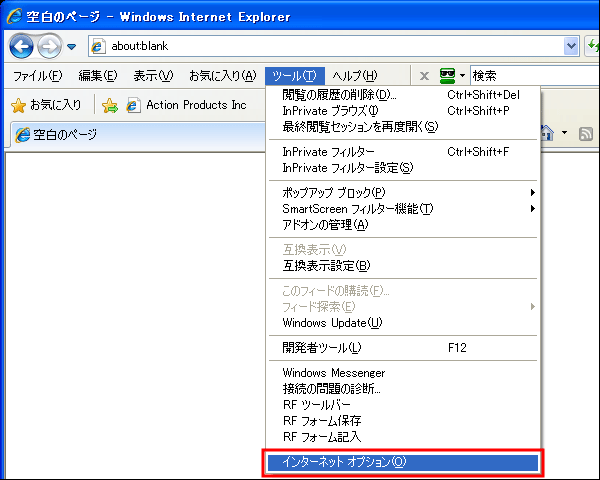Expand the RoboForm icon dropdown arrow
Screen dimensions: 600x480
(462, 75)
